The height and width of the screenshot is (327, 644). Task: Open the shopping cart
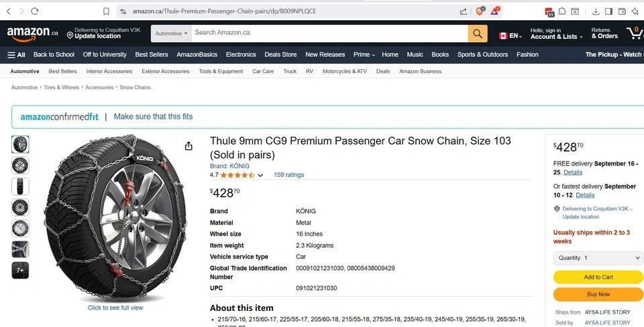pos(634,33)
